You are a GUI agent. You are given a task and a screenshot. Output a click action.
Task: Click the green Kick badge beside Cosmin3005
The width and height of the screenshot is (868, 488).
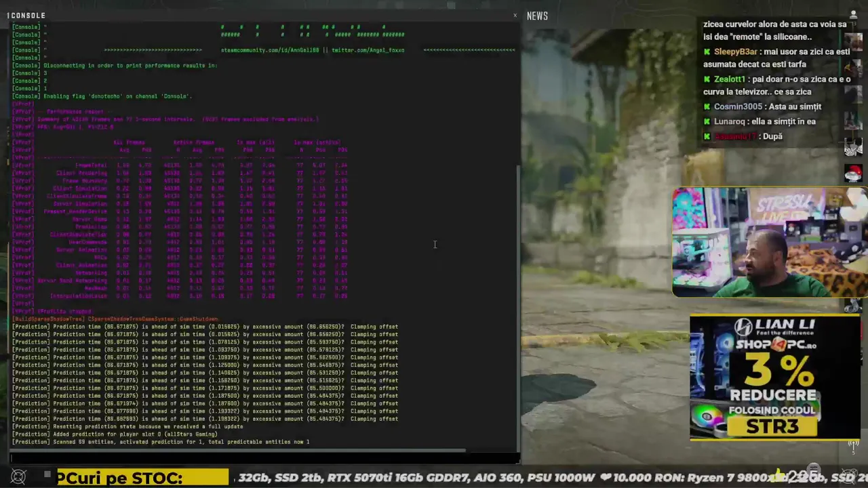pos(707,106)
